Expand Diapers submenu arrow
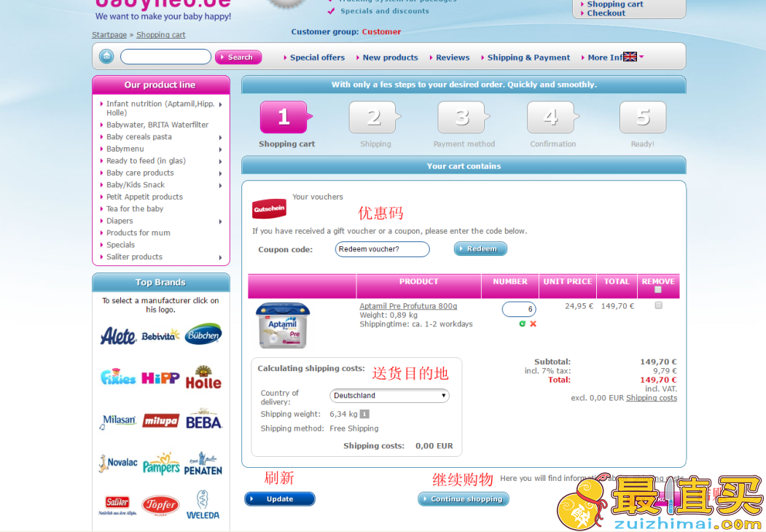The height and width of the screenshot is (532, 766). coord(221,222)
